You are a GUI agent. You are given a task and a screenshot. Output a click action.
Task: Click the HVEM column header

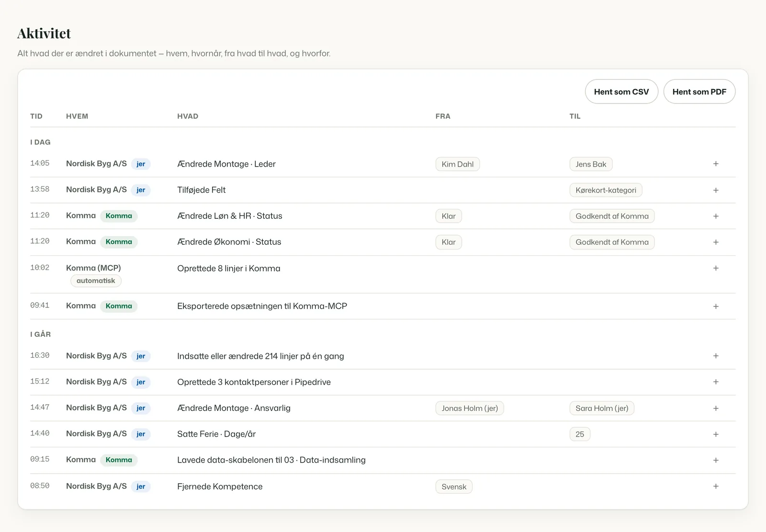tap(77, 116)
